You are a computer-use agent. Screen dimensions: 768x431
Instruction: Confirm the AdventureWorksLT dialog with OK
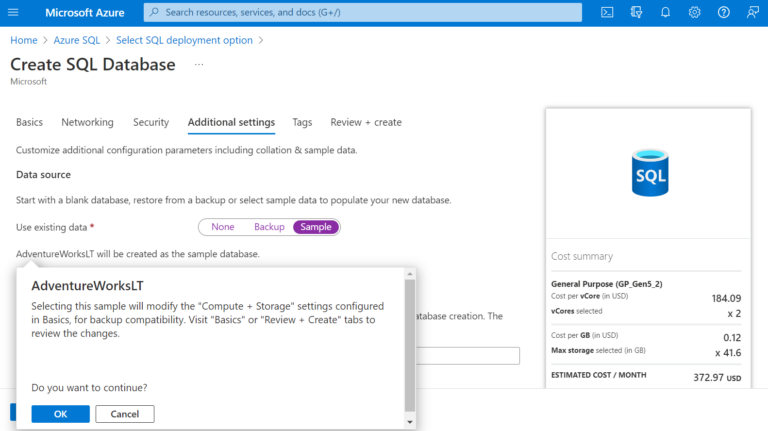(x=60, y=414)
